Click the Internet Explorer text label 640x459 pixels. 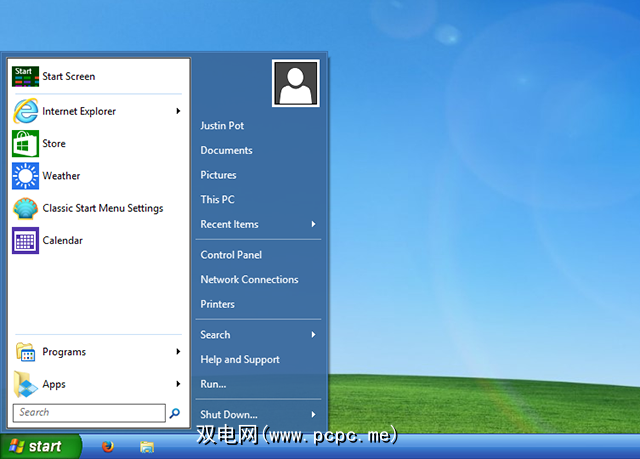coord(79,111)
